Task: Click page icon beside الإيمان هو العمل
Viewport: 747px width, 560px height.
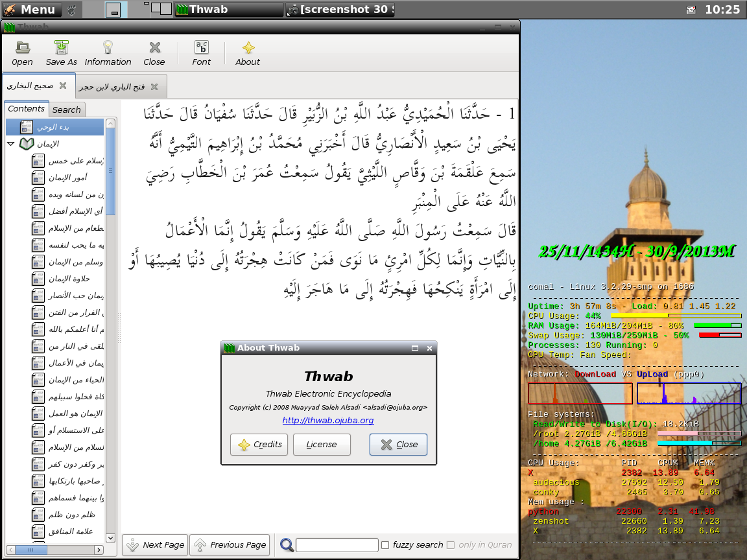Action: pyautogui.click(x=38, y=414)
